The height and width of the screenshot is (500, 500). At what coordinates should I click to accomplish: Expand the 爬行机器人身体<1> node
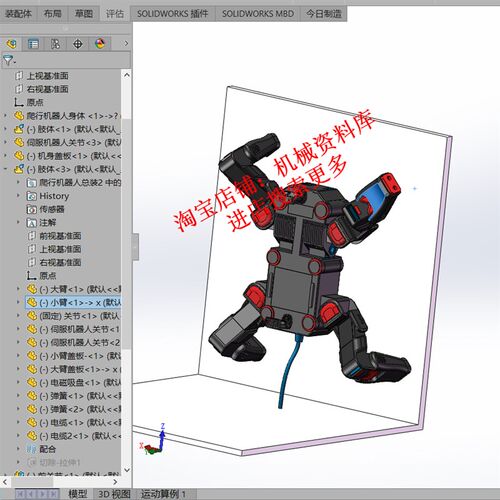point(5,116)
